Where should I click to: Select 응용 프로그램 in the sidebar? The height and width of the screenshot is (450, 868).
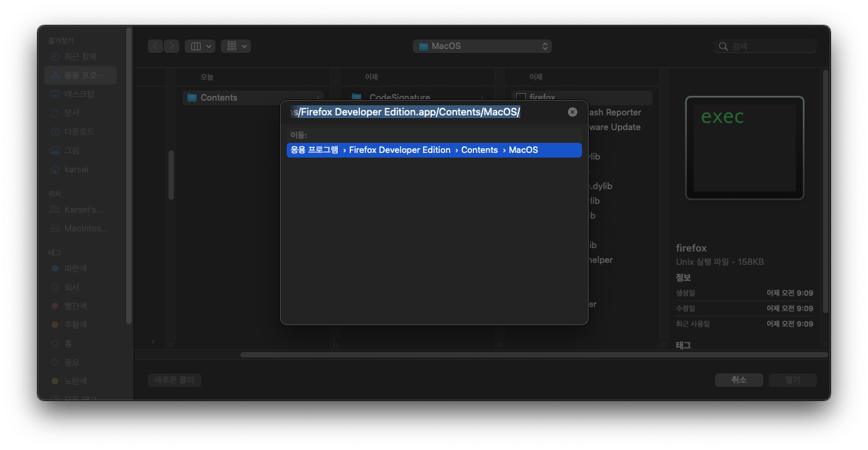click(81, 75)
